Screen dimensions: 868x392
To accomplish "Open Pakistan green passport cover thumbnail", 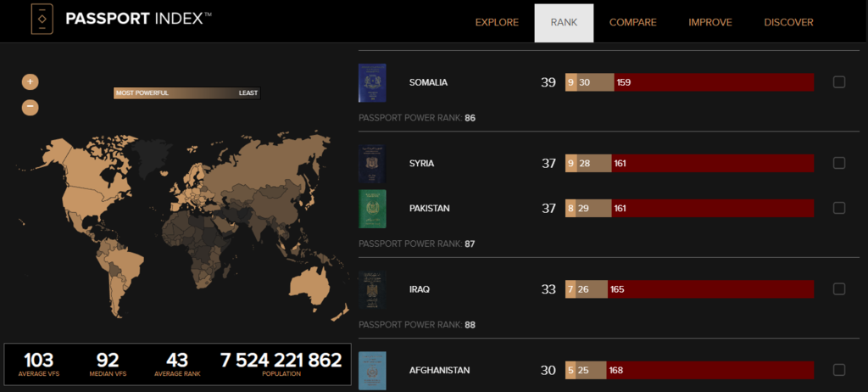I will 372,208.
